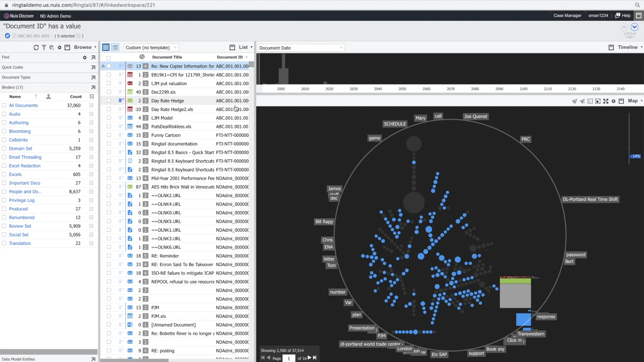The height and width of the screenshot is (362, 644).
Task: Click the Case Manager link
Action: point(567,15)
